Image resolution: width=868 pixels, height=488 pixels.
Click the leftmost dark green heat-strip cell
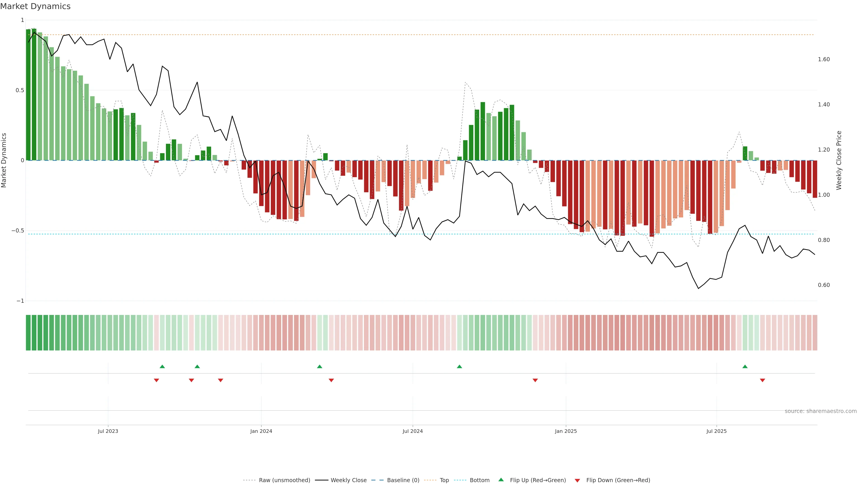point(28,333)
